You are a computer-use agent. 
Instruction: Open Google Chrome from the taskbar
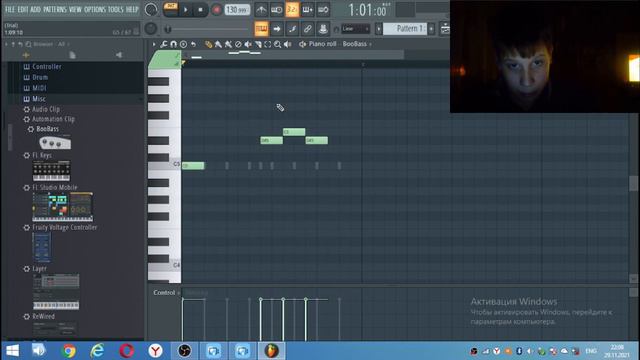point(69,351)
